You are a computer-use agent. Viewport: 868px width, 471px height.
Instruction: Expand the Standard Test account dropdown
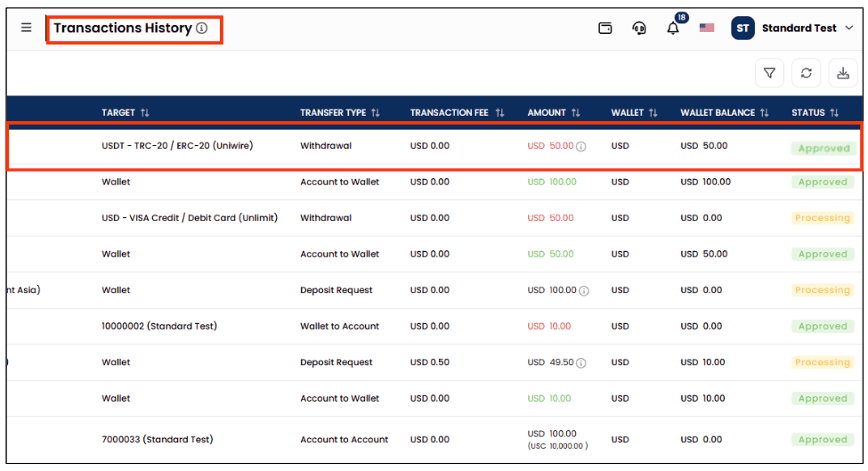[x=849, y=28]
